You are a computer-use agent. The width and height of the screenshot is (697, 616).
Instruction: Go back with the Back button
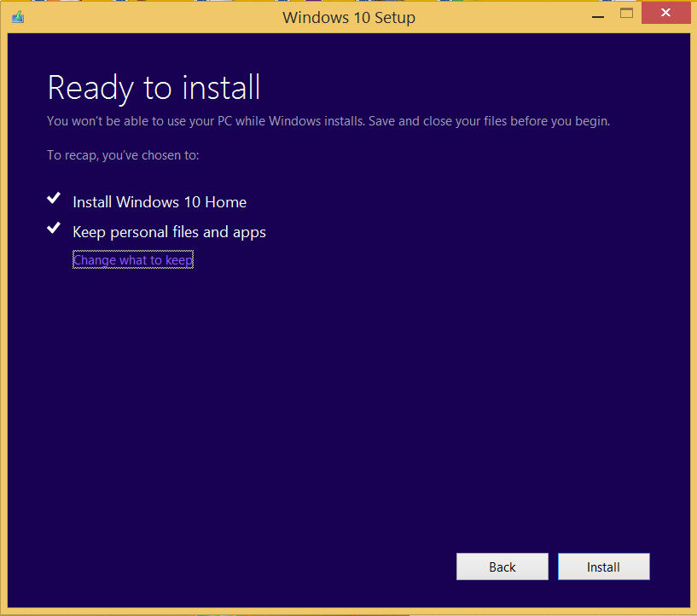point(502,567)
